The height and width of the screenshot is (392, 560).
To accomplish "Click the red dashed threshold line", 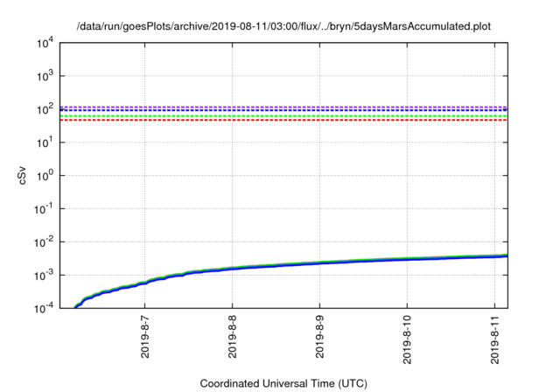I will [283, 120].
